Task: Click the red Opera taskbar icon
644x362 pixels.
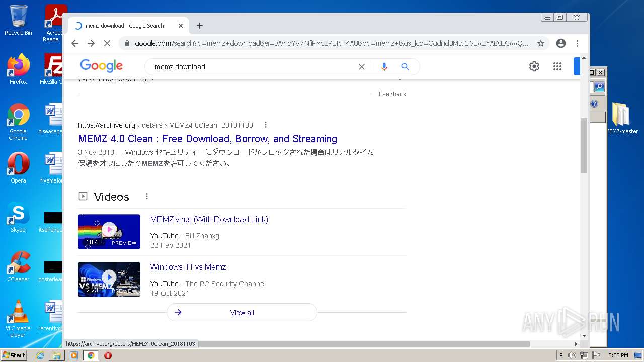Action: pyautogui.click(x=108, y=355)
